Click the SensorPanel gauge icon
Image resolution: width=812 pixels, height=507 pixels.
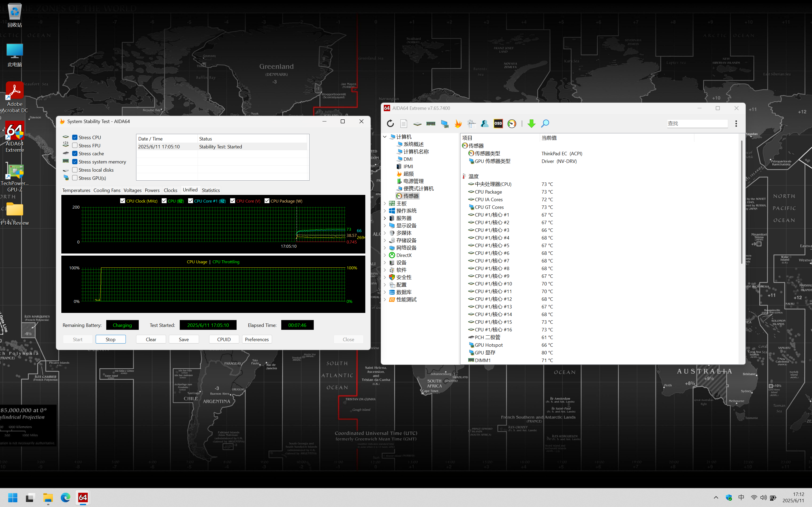[512, 123]
